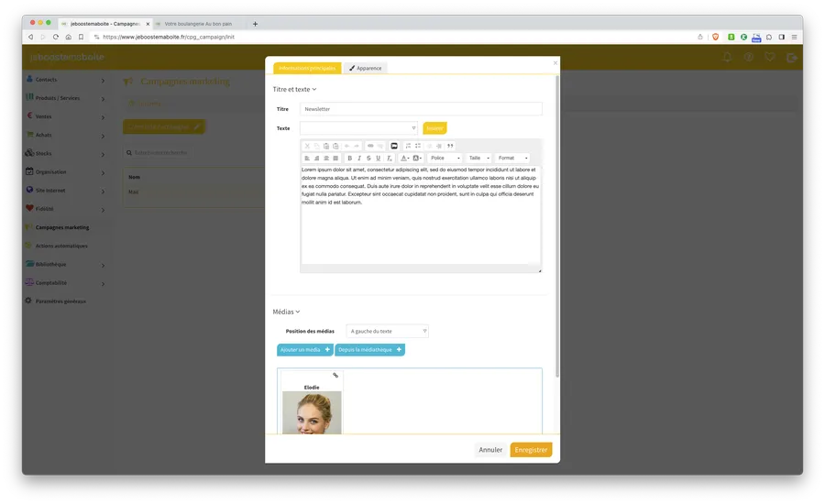Expand the Organisation sidebar chevron

pos(103,172)
